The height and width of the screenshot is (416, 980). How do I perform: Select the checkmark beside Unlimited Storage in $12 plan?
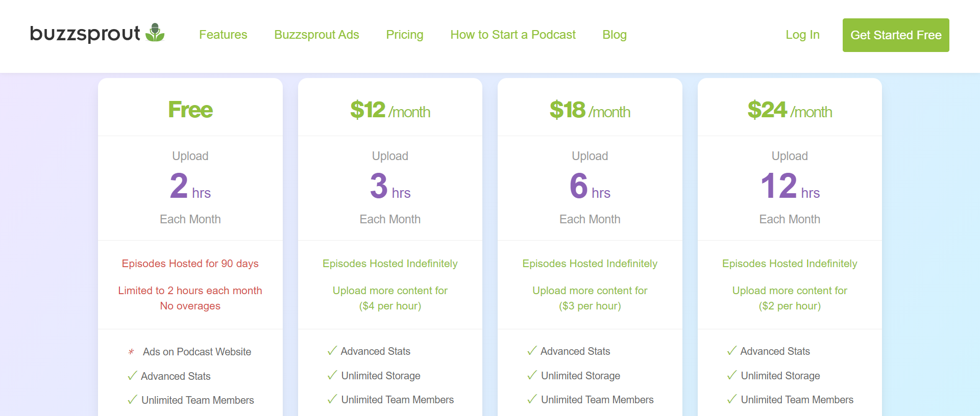click(x=332, y=375)
